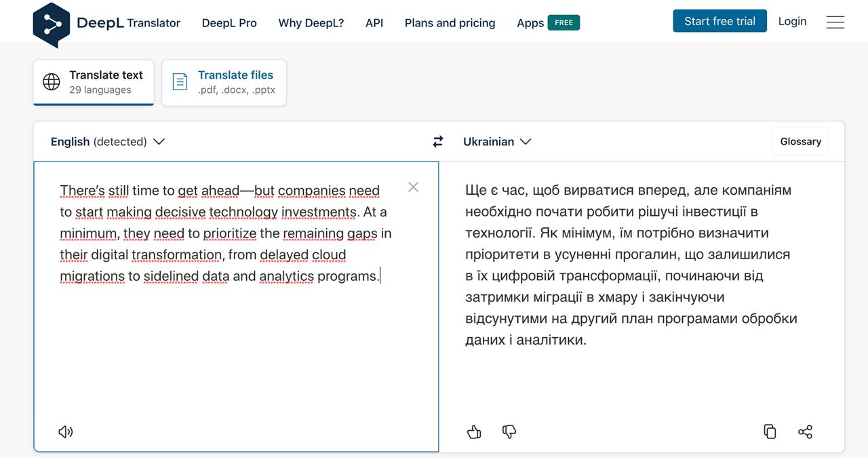Open DeepL Pro page
Screen dimensions: 868x458
(x=229, y=23)
